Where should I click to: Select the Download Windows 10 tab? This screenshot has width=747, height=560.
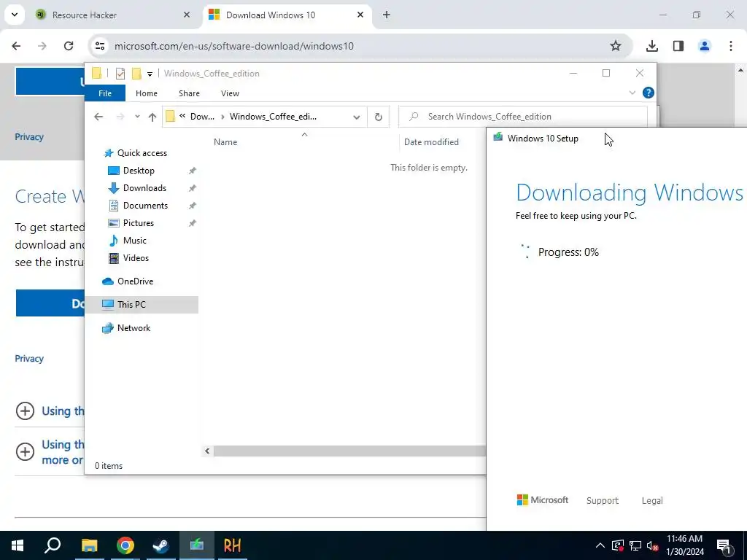(x=287, y=15)
